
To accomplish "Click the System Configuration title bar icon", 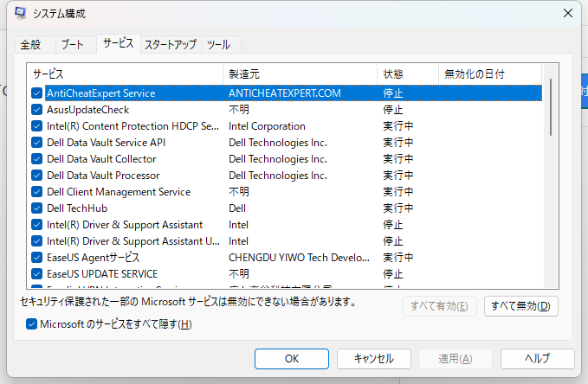I will [x=20, y=14].
